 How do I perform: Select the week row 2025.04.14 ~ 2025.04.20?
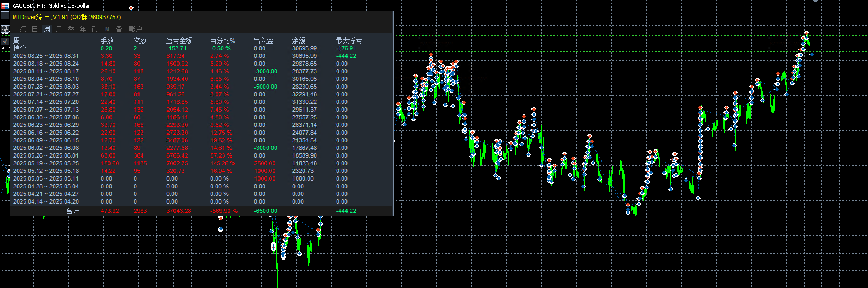(x=46, y=201)
